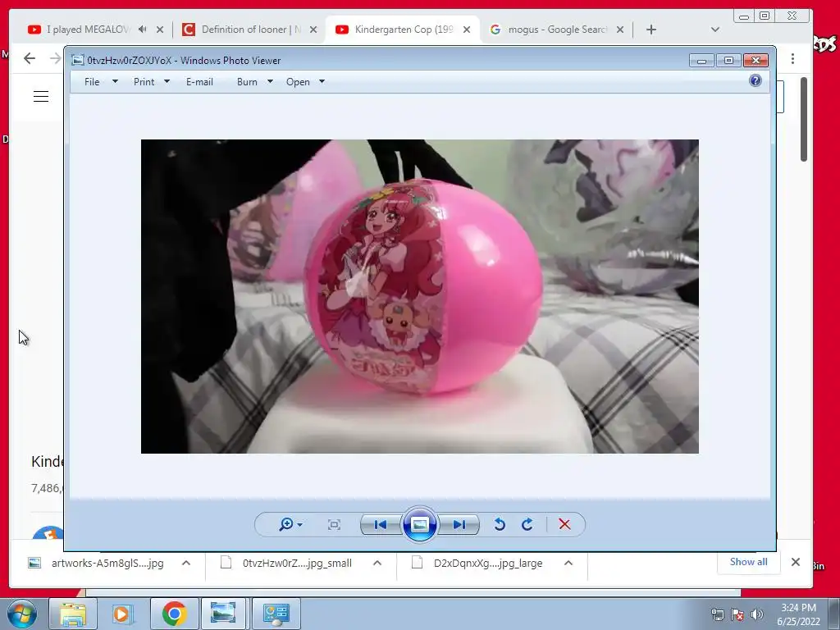
Task: Open the File menu in Photo Viewer
Action: [92, 82]
